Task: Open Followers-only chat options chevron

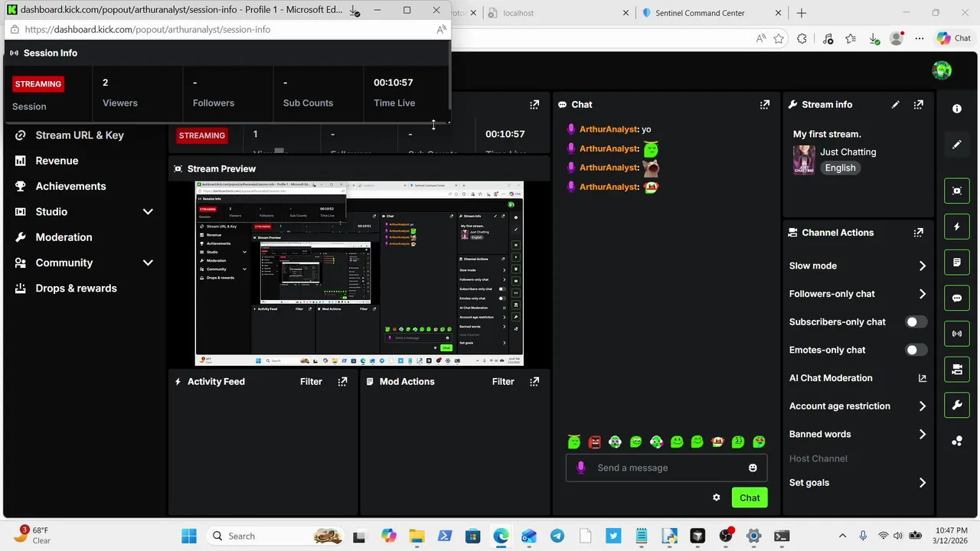Action: point(922,294)
